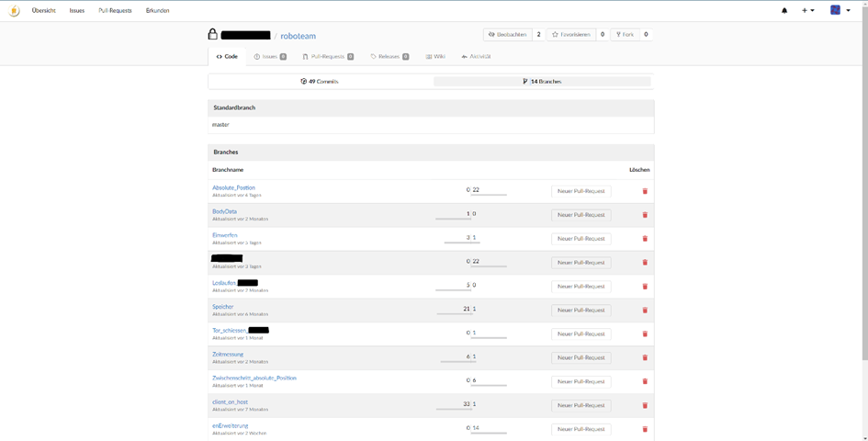Delete the client_on_host branch
868x441 pixels.
pyautogui.click(x=645, y=405)
